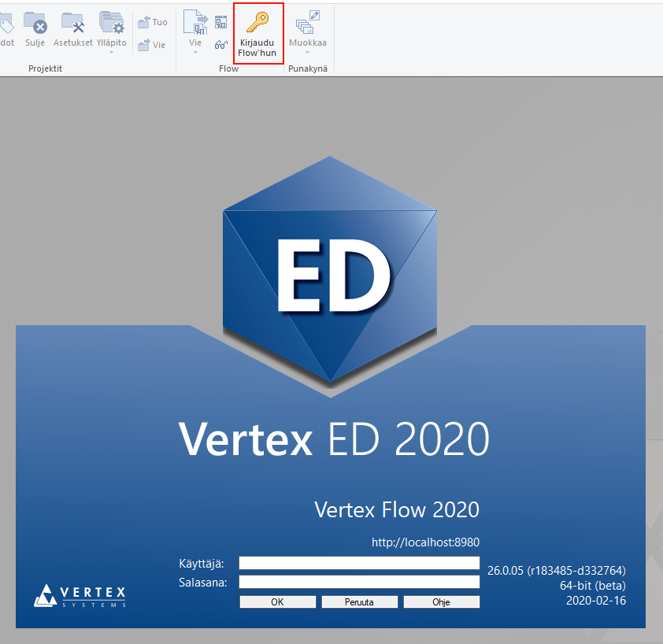Click the Salasana: field label
The width and height of the screenshot is (663, 644).
(x=203, y=583)
